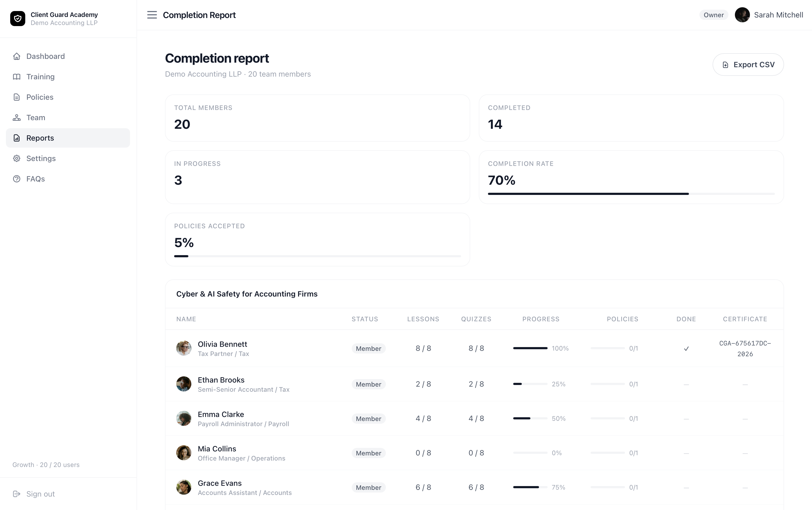Click the Demo Accounting LLP subtitle in sidebar
Viewport: 812px width, 510px height.
pyautogui.click(x=64, y=23)
